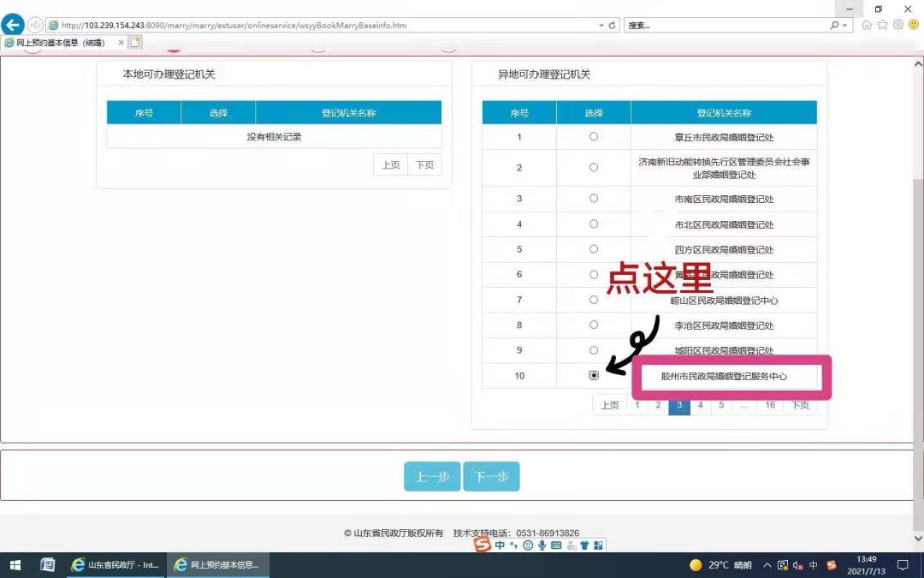This screenshot has height=578, width=924.
Task: Click the search magnifier icon in search box
Action: [x=834, y=26]
